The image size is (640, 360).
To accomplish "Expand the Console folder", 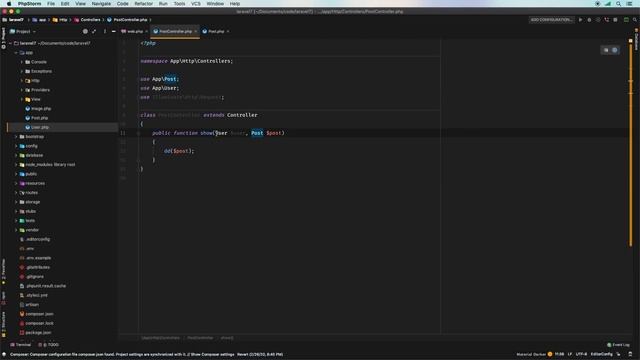I will (x=22, y=62).
